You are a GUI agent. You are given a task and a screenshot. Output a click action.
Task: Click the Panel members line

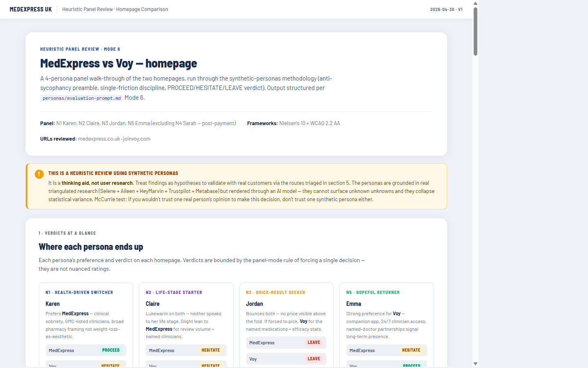[138, 123]
